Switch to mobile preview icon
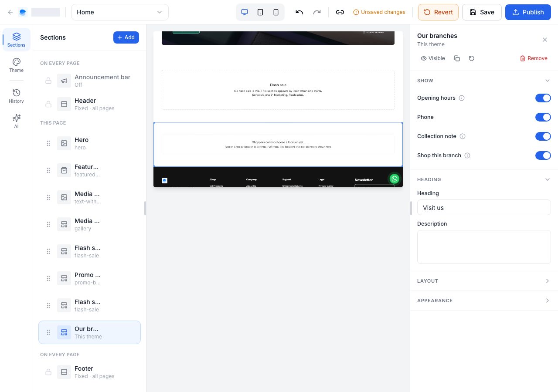The width and height of the screenshot is (558, 392). pyautogui.click(x=276, y=12)
